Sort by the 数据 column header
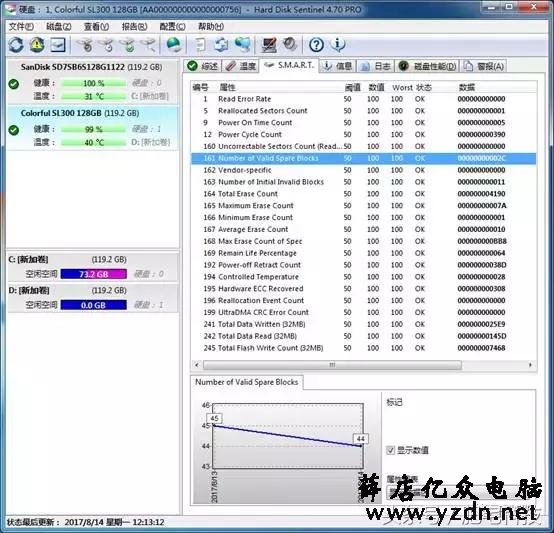Screen dimensions: 554x533 (466, 87)
